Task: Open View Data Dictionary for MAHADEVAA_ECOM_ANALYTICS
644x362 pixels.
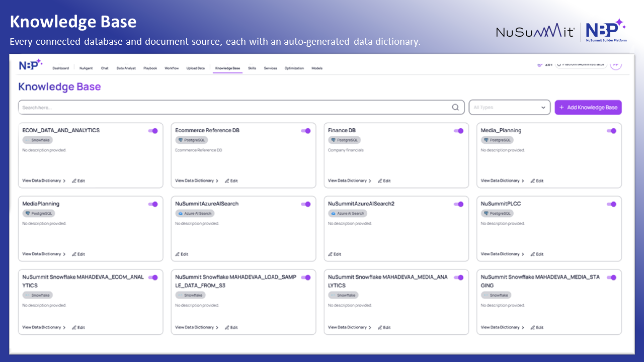Action: [44, 327]
